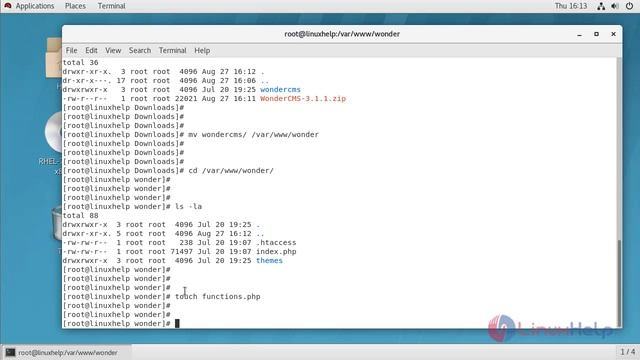Click the file size '22021' value
Viewport: 640px width, 360px height.
[186, 98]
